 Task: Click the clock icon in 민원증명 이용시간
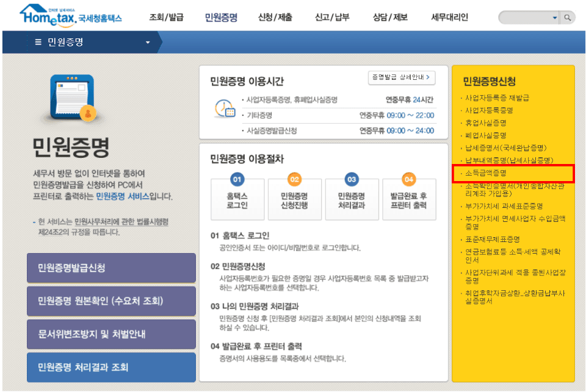[226, 110]
